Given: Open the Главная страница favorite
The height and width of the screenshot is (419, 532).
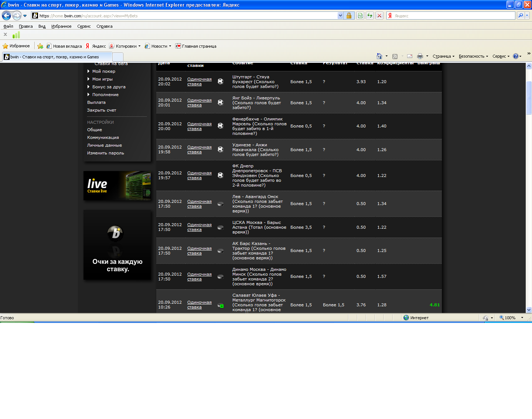Looking at the screenshot, I should [x=196, y=46].
